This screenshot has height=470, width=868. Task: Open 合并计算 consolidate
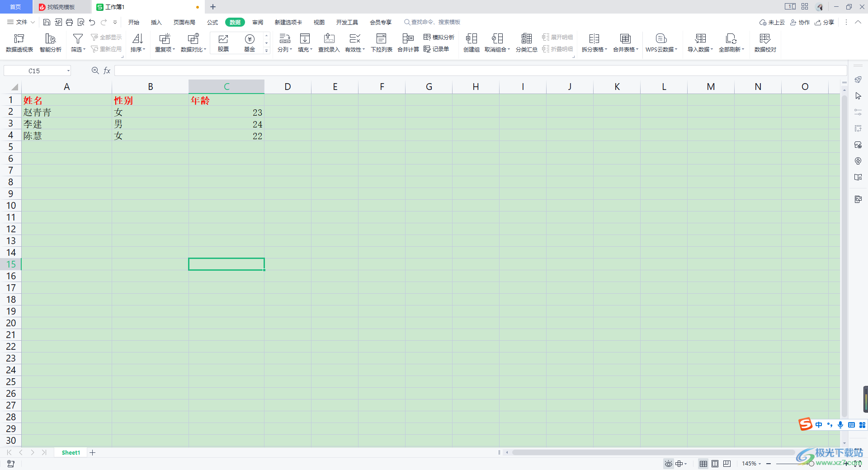tap(408, 43)
